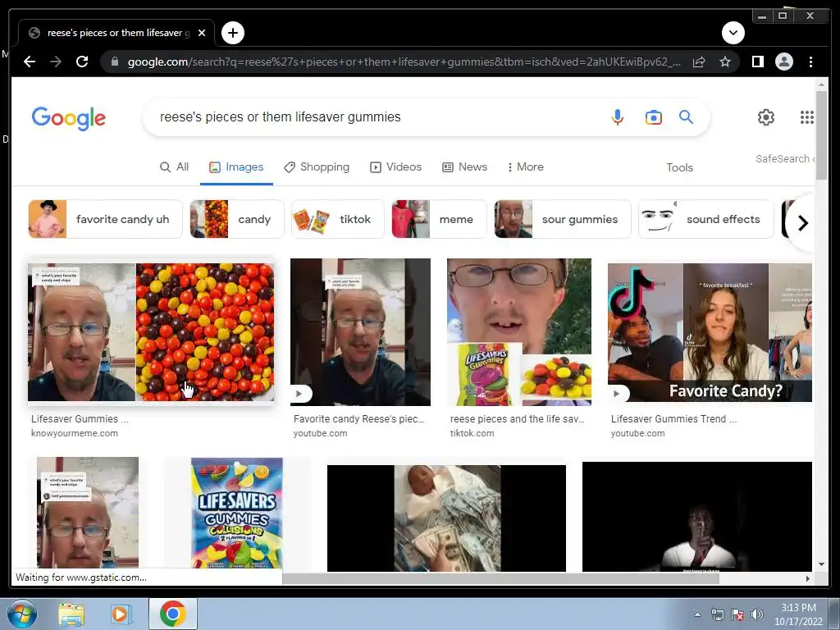Click the Google logo
840x630 pixels.
tap(69, 118)
